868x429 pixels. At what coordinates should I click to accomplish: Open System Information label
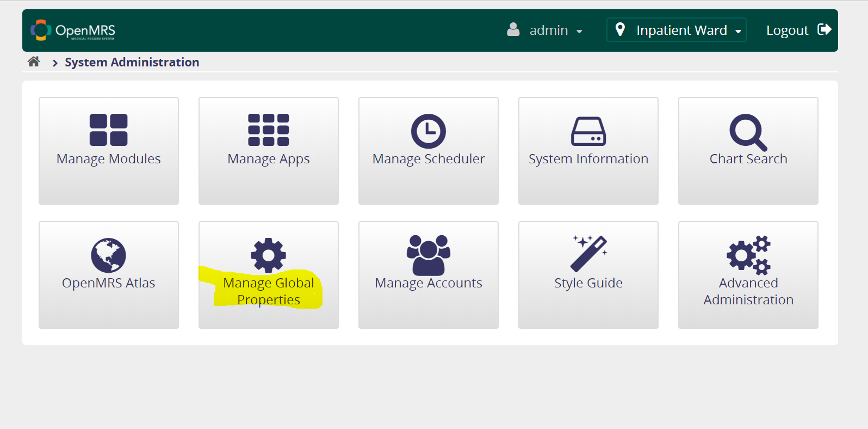tap(588, 159)
